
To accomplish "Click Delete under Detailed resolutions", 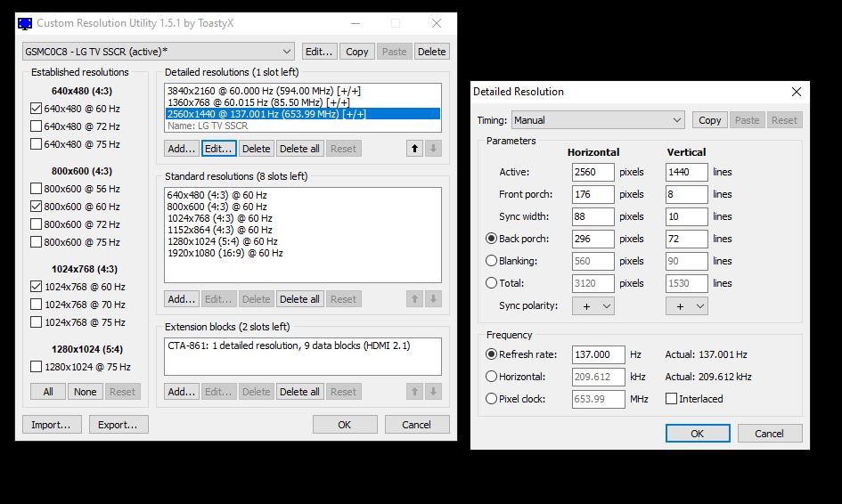I will click(256, 149).
